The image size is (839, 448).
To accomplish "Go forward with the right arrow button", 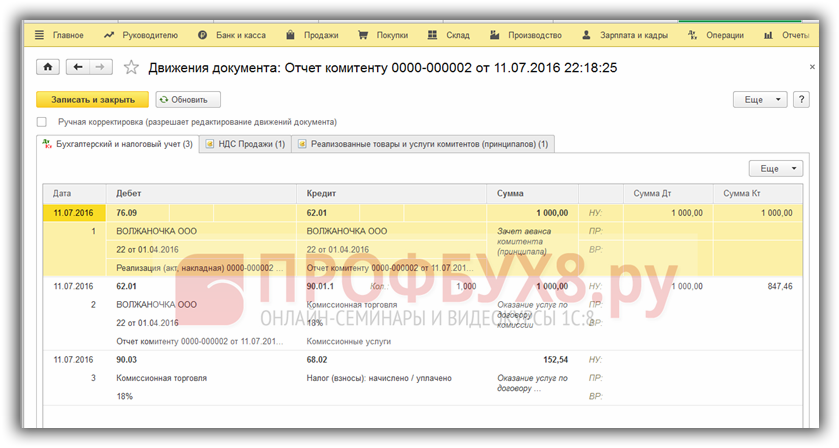I will point(100,67).
